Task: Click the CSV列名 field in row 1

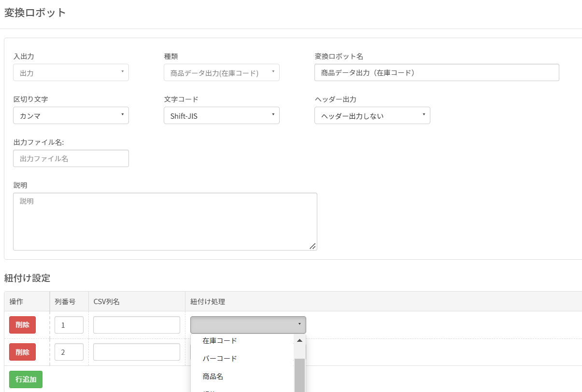Action: click(x=137, y=325)
